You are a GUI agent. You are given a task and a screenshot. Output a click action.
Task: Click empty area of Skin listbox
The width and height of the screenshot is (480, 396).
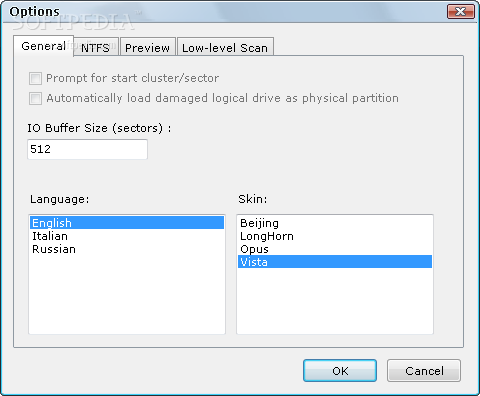pyautogui.click(x=335, y=301)
